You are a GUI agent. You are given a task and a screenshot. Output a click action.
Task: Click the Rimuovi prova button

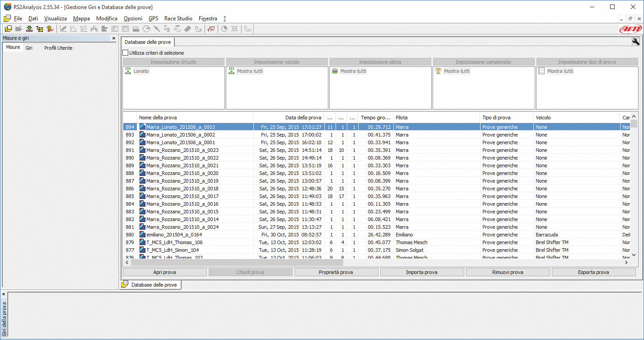tap(508, 272)
